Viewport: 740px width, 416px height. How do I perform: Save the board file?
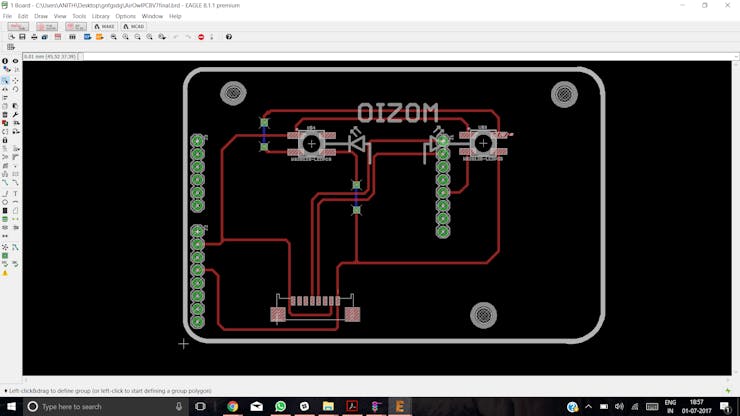coord(22,37)
